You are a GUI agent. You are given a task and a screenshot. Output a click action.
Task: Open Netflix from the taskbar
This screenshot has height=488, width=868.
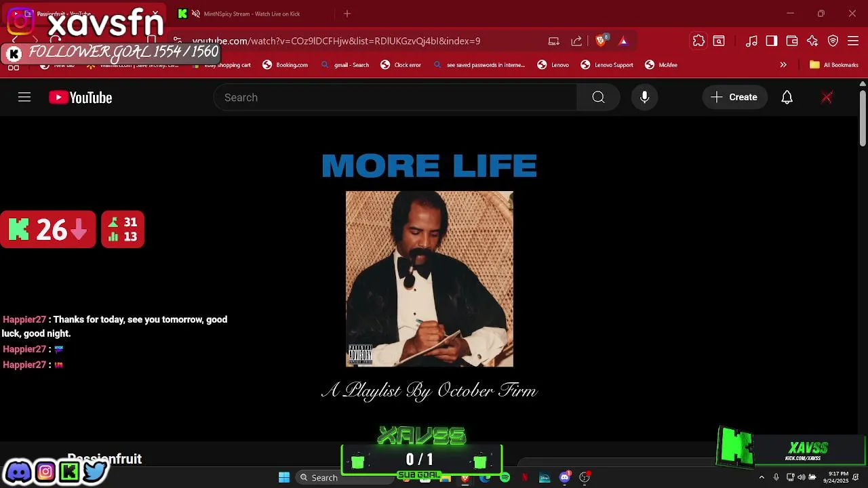tap(524, 478)
